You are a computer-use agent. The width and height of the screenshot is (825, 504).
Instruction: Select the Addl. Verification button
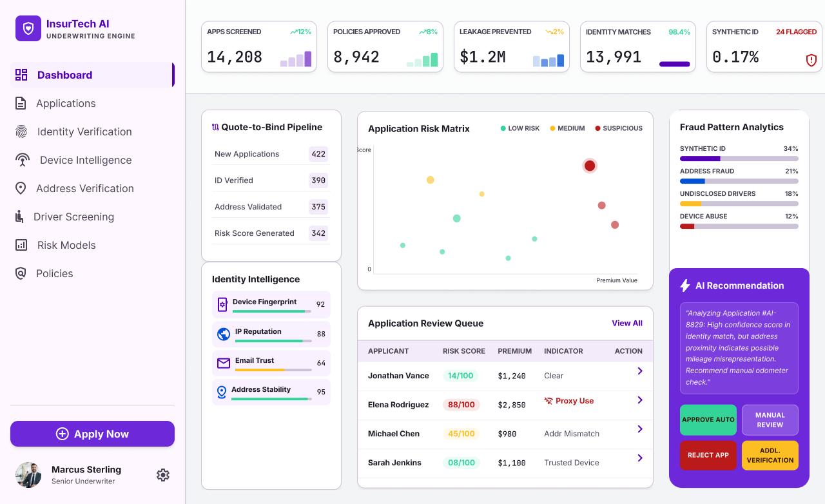click(x=770, y=455)
